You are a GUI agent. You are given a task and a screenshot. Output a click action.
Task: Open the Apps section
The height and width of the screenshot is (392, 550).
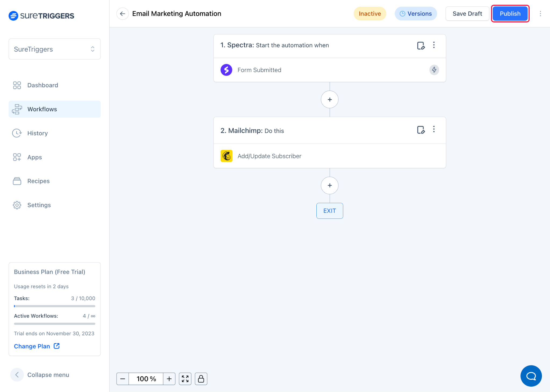tap(34, 157)
